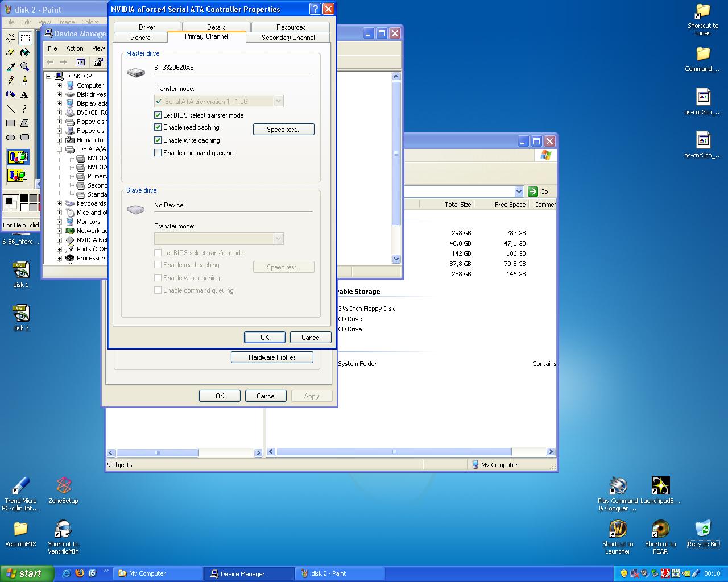Image resolution: width=728 pixels, height=582 pixels.
Task: Click Device Manager Properties toolbar icon
Action: (98, 62)
